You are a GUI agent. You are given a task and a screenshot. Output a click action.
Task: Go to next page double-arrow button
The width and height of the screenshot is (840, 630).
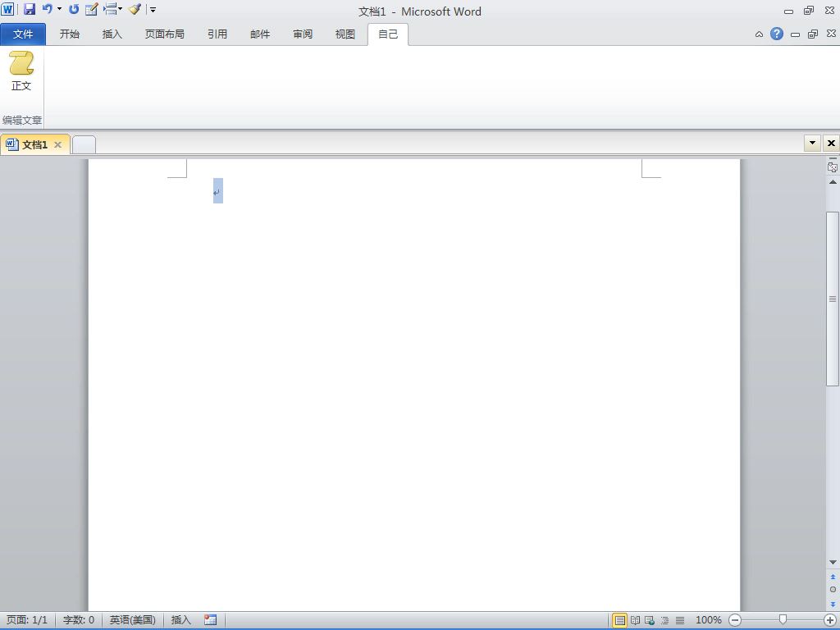tap(833, 604)
